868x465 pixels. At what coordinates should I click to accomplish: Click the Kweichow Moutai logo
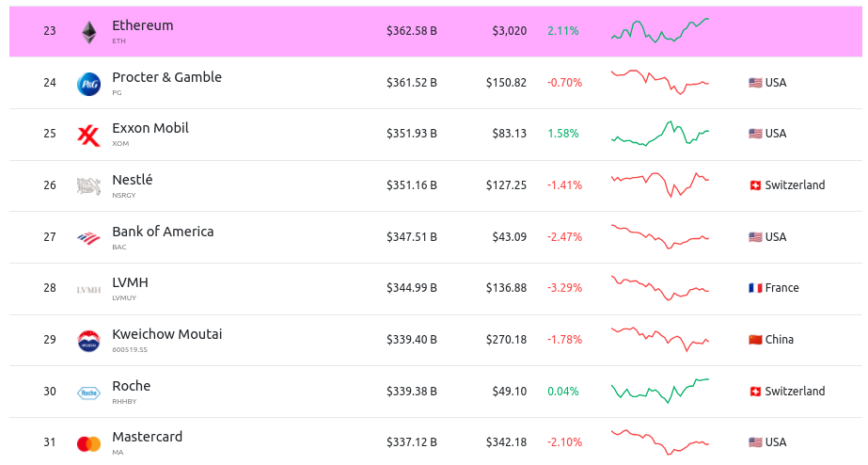[x=88, y=341]
